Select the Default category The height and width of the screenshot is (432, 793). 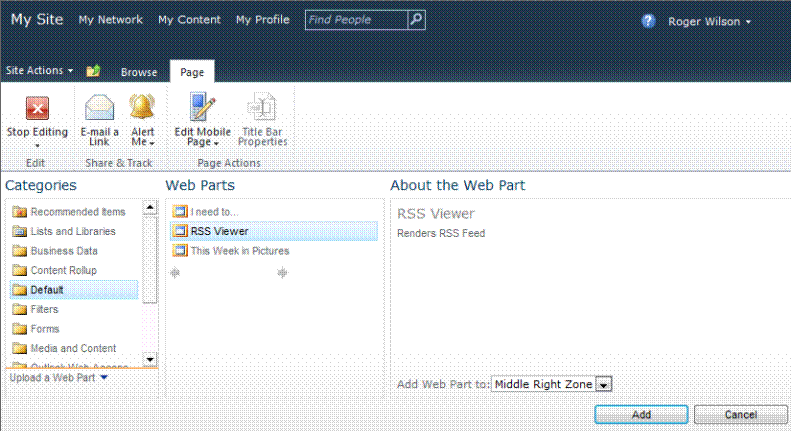click(74, 290)
